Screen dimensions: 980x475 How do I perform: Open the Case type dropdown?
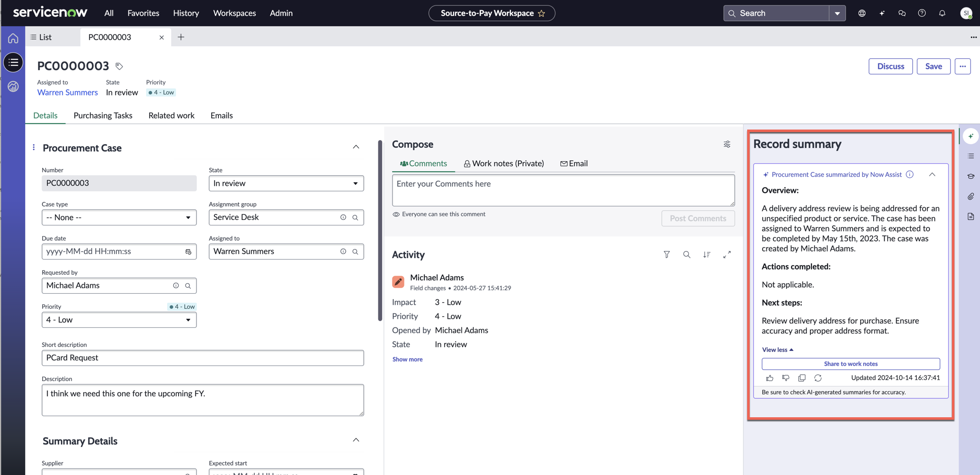119,217
